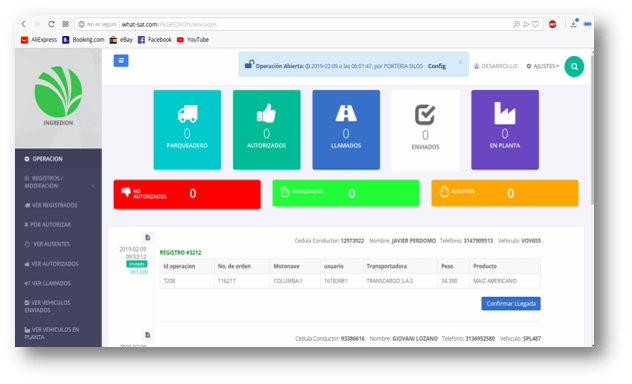Click document icon for Giovani Lozano record

(x=148, y=335)
